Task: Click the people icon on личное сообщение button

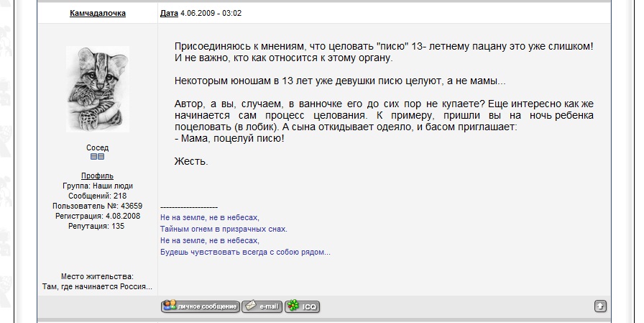Action: coord(169,306)
